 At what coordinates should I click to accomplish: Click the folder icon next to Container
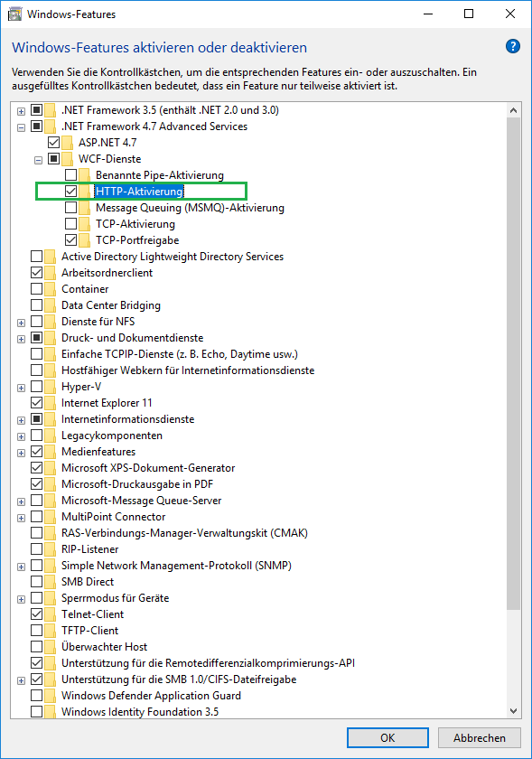tap(50, 289)
